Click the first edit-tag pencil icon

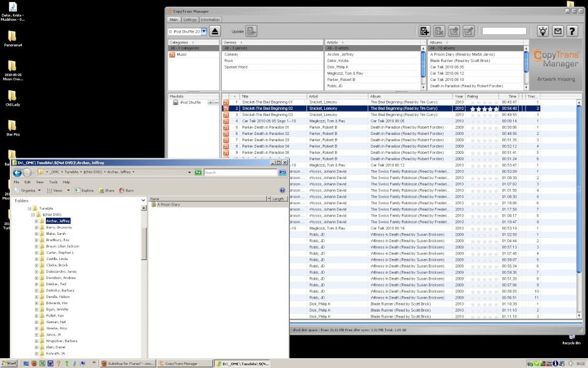click(454, 31)
